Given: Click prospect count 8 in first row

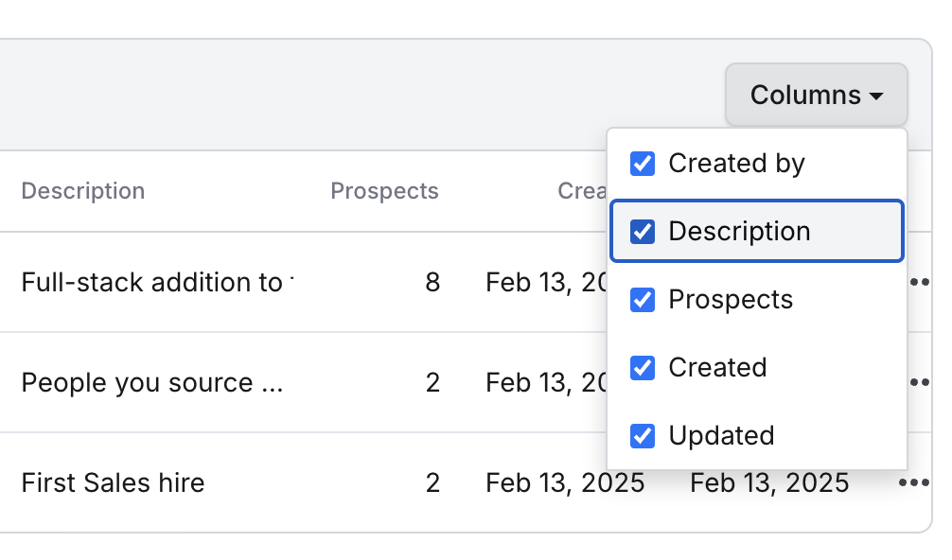Looking at the screenshot, I should coord(432,282).
